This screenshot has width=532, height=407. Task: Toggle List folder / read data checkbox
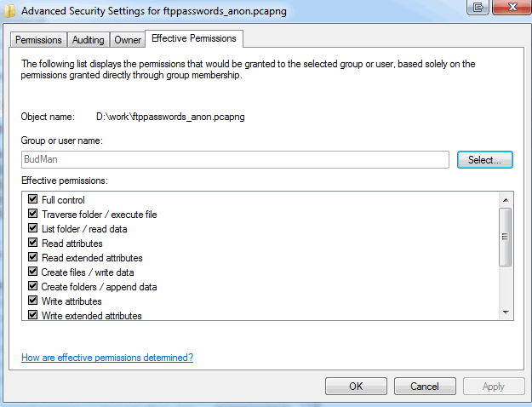point(33,229)
